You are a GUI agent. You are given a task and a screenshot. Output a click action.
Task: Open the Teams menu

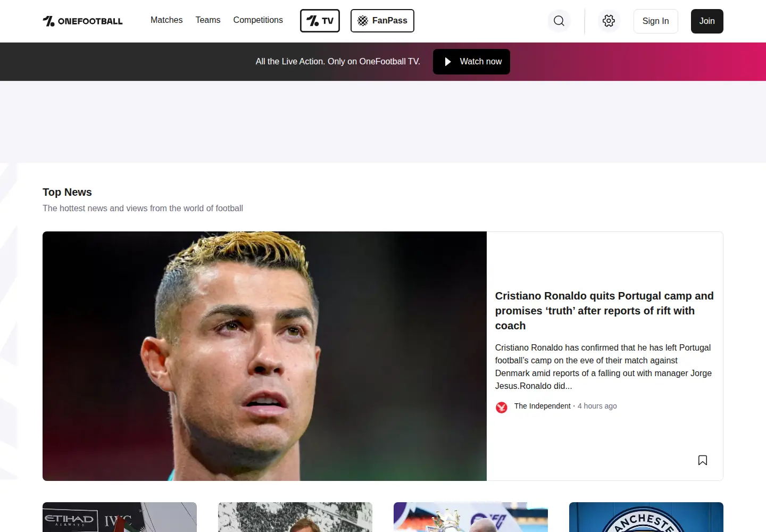pyautogui.click(x=208, y=20)
